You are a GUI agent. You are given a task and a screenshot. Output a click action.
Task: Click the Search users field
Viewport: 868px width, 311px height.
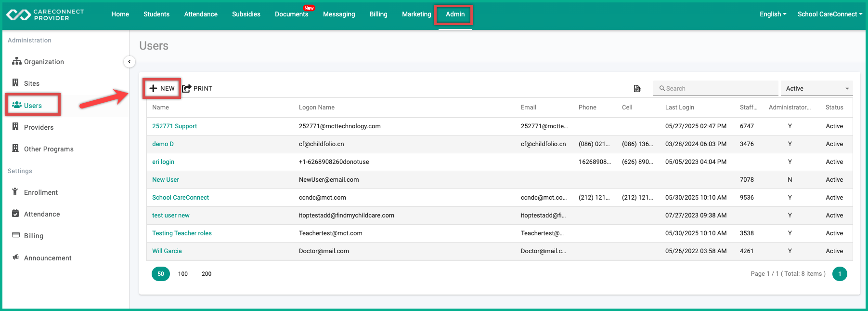(x=715, y=88)
